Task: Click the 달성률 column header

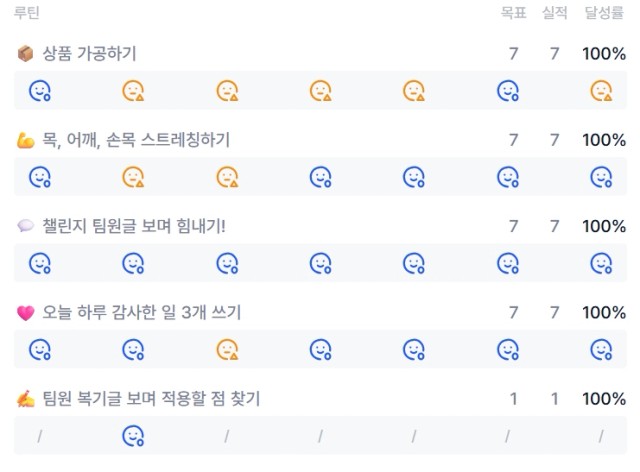Action: 604,13
